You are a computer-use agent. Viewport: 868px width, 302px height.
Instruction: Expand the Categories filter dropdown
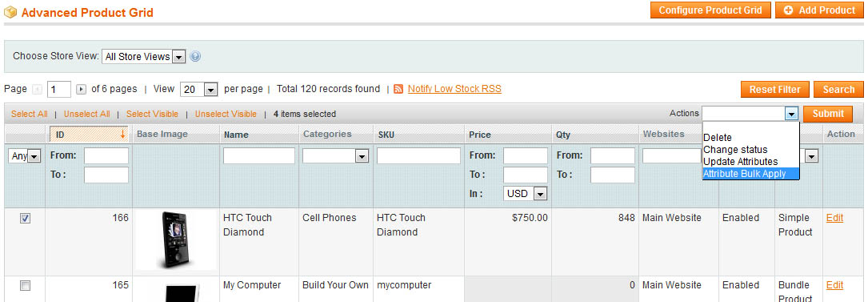335,156
